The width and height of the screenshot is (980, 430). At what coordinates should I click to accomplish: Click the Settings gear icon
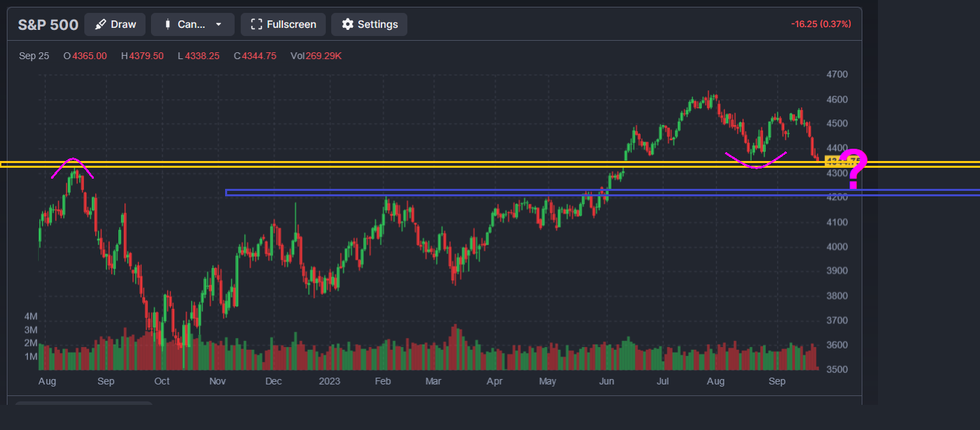pyautogui.click(x=348, y=24)
